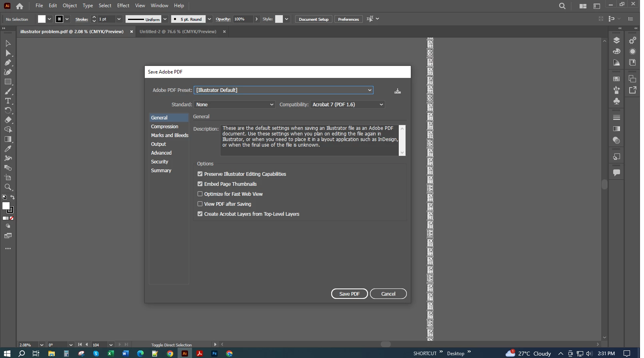
Task: Select the Curvature tool
Action: (8, 72)
